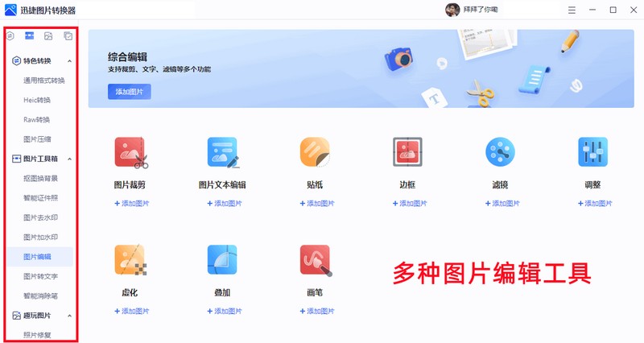Open 图片转文字 in the sidebar

(x=41, y=276)
